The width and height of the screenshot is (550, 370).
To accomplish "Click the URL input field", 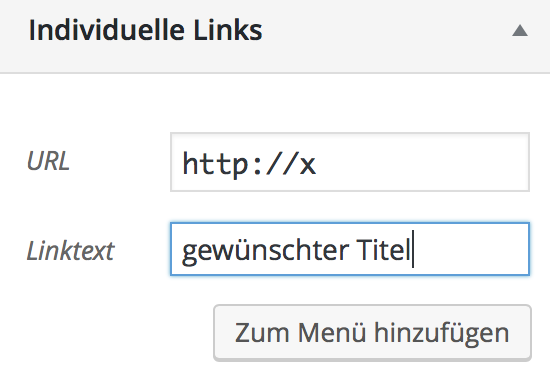I will 350,162.
